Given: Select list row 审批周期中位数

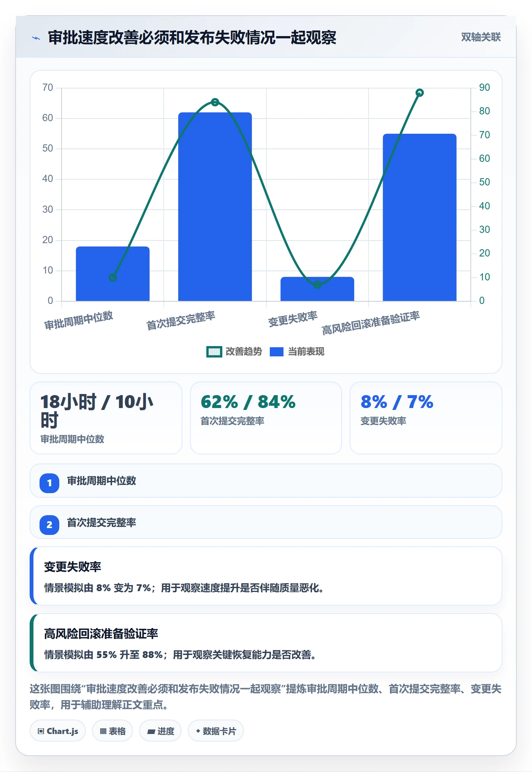Looking at the screenshot, I should 266,481.
